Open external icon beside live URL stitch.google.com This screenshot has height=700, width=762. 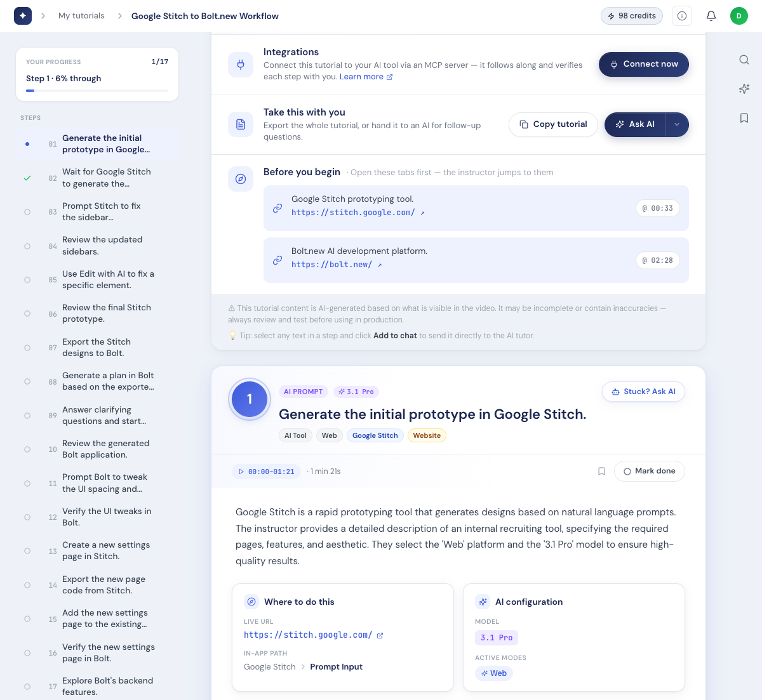380,635
